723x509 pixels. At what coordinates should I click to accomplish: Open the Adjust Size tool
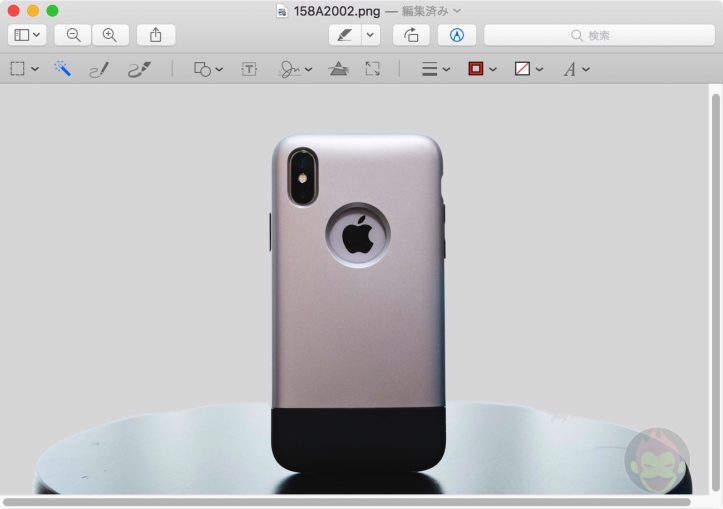click(x=373, y=69)
